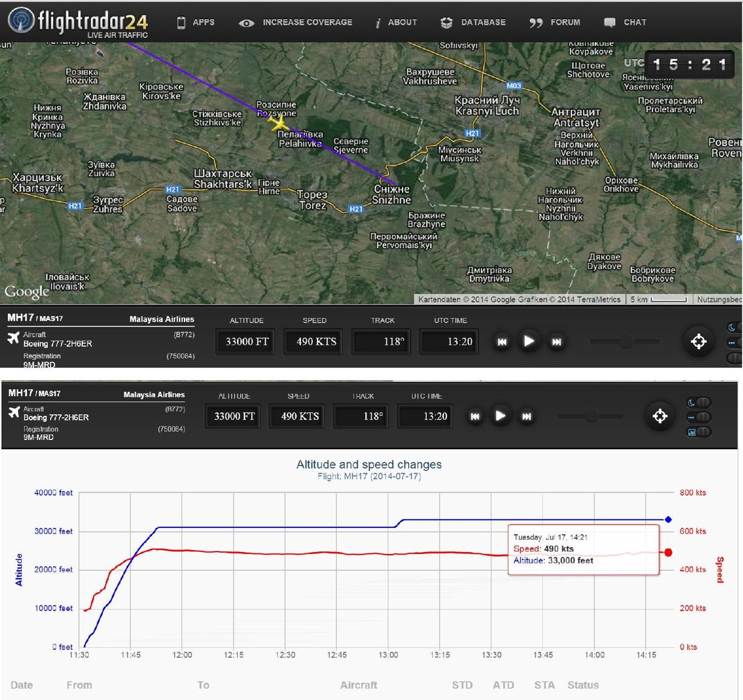Click the Google logo on the map
The width and height of the screenshot is (743, 700).
pos(27,292)
